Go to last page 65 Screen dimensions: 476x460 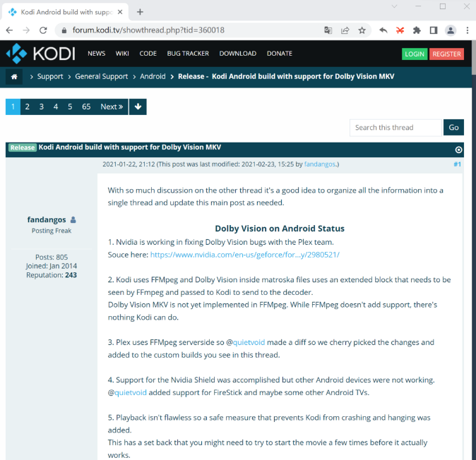click(x=86, y=107)
